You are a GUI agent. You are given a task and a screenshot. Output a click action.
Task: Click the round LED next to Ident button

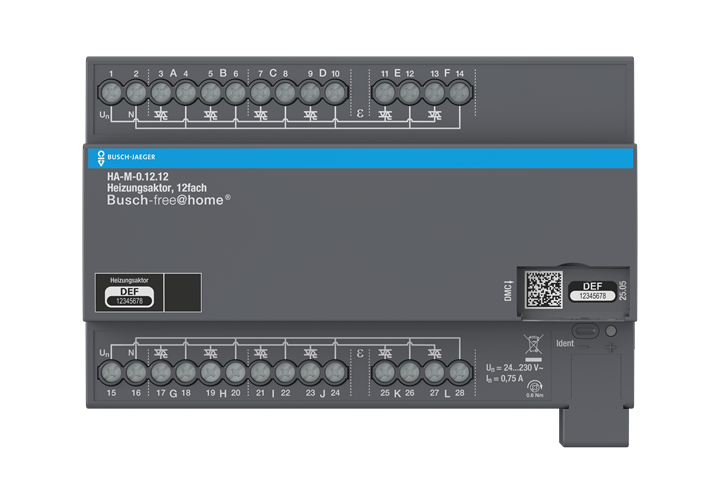tap(611, 331)
